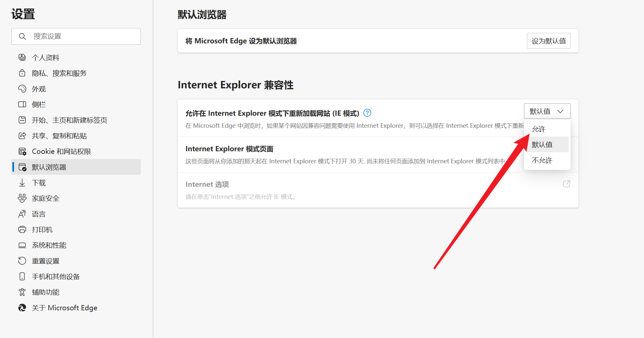Open the 个人资料 settings section
Image resolution: width=644 pixels, height=338 pixels.
45,57
